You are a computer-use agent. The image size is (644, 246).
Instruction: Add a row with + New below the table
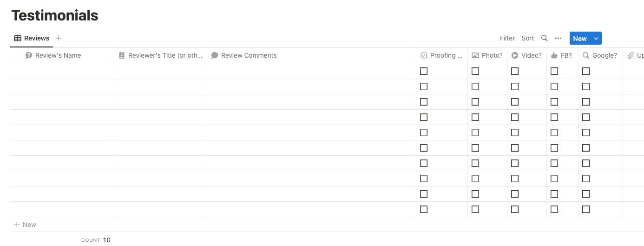25,225
